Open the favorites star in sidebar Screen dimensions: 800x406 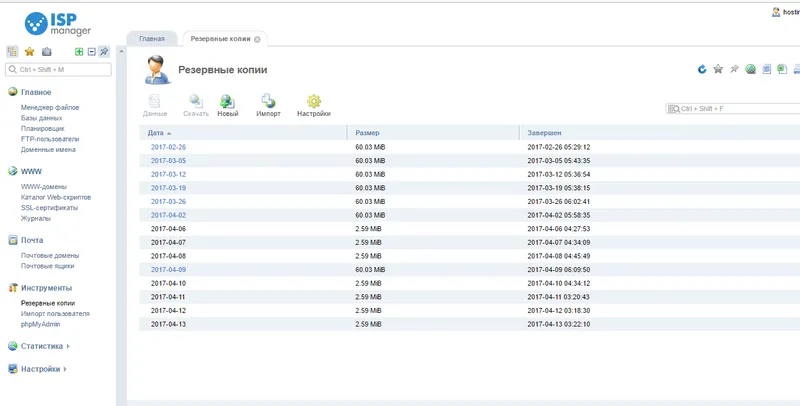[x=30, y=52]
